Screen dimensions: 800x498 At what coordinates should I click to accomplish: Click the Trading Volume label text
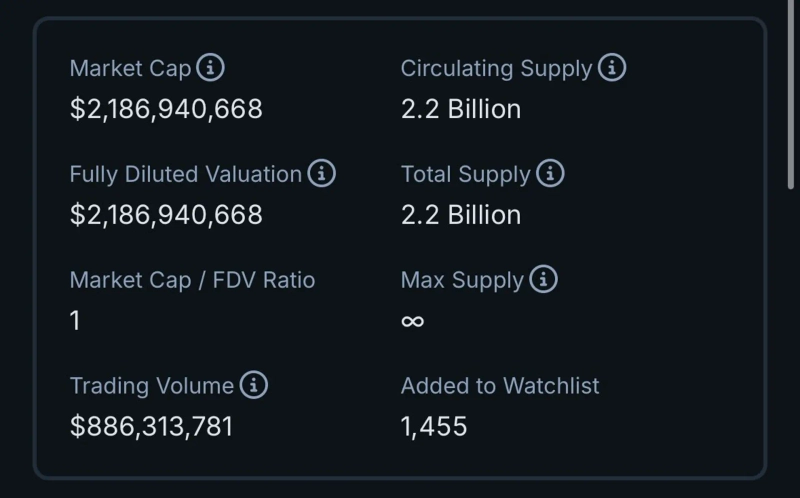[151, 386]
